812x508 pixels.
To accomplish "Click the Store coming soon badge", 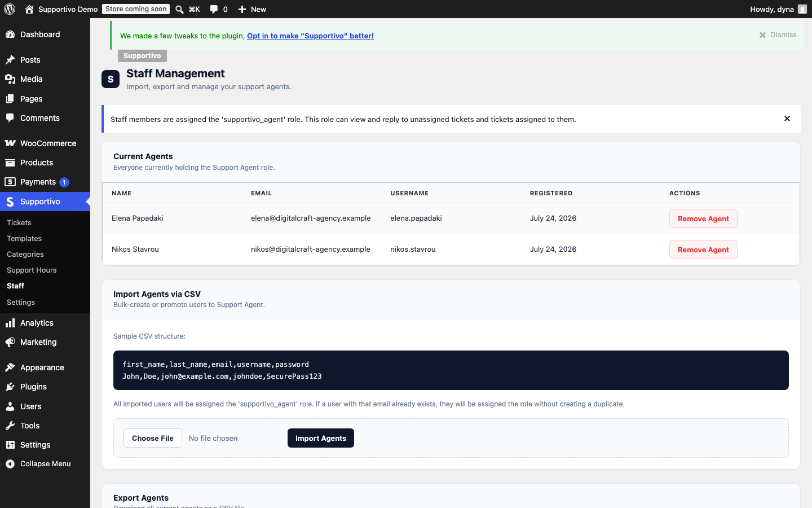I will pyautogui.click(x=136, y=9).
